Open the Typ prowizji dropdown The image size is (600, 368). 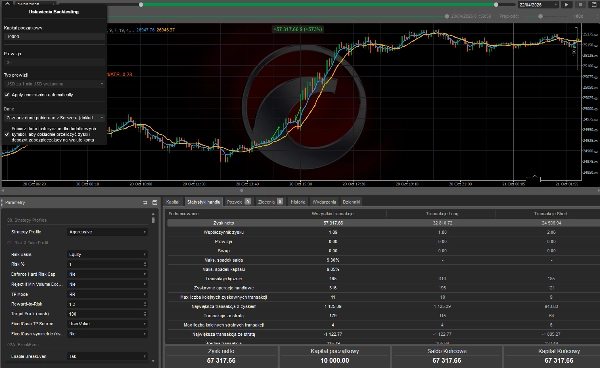[54, 84]
